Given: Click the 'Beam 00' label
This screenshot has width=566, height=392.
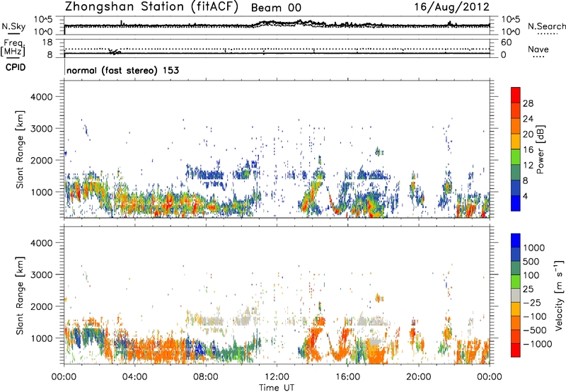Looking at the screenshot, I should (x=276, y=8).
